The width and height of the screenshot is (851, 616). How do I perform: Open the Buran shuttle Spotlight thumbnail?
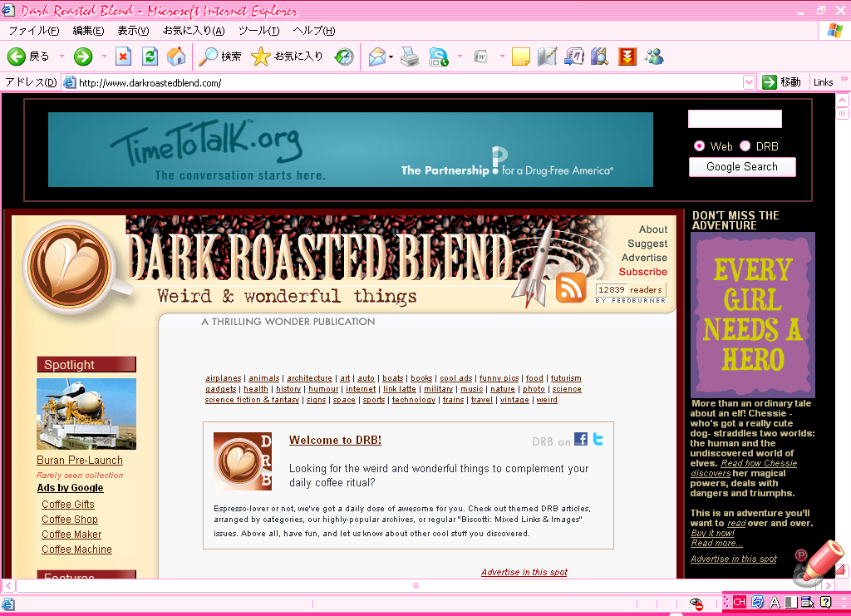click(x=86, y=414)
